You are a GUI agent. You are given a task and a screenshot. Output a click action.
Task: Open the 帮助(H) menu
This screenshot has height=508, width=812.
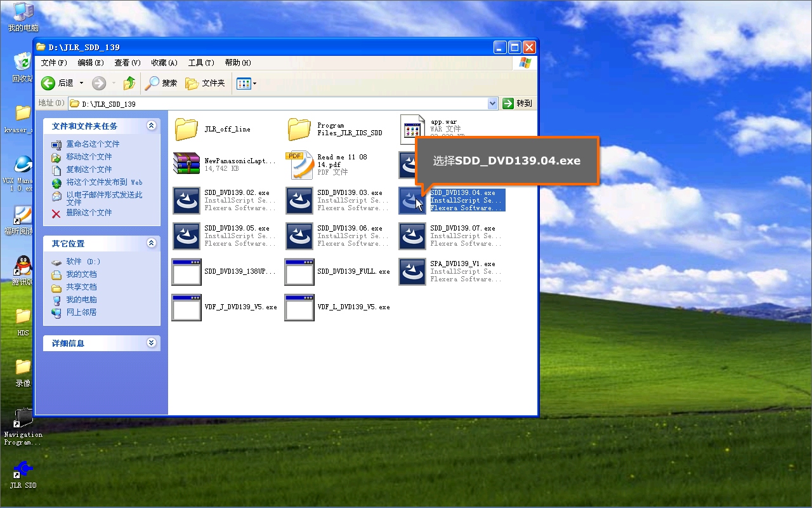point(238,62)
